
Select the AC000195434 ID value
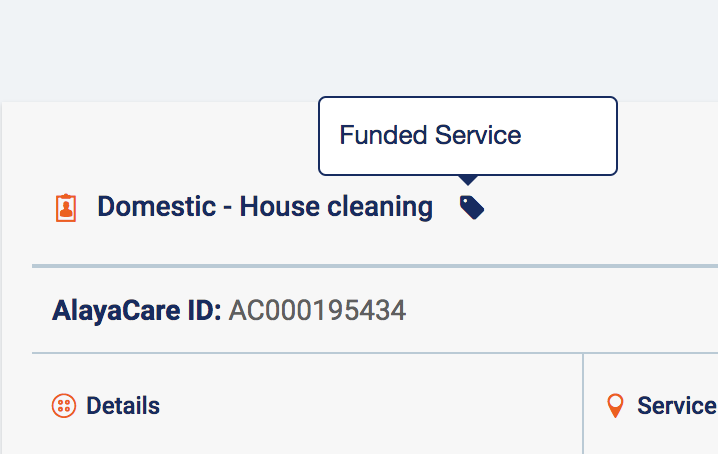317,311
